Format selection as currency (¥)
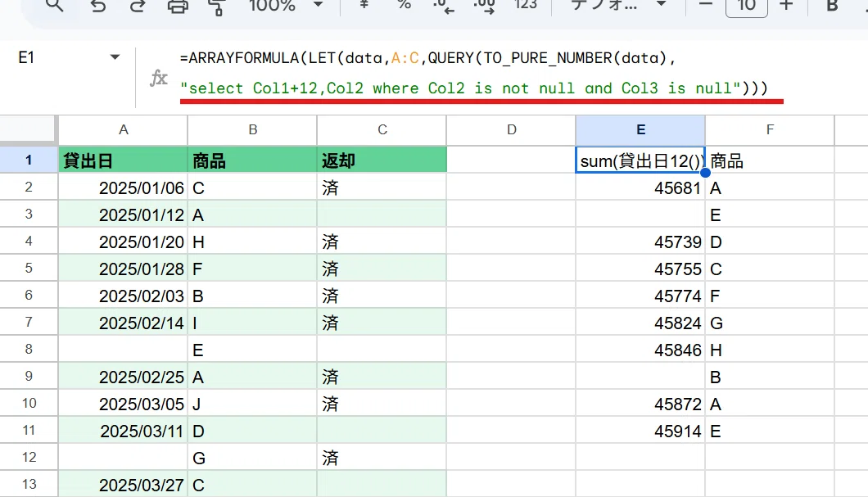Screen dimensions: 868x497 click(x=364, y=4)
